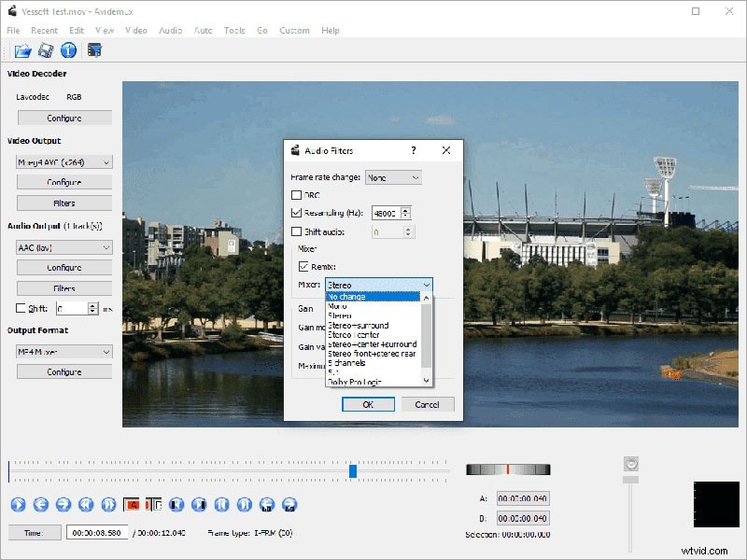Image resolution: width=747 pixels, height=560 pixels.
Task: Open the Audio menu
Action: tap(169, 30)
